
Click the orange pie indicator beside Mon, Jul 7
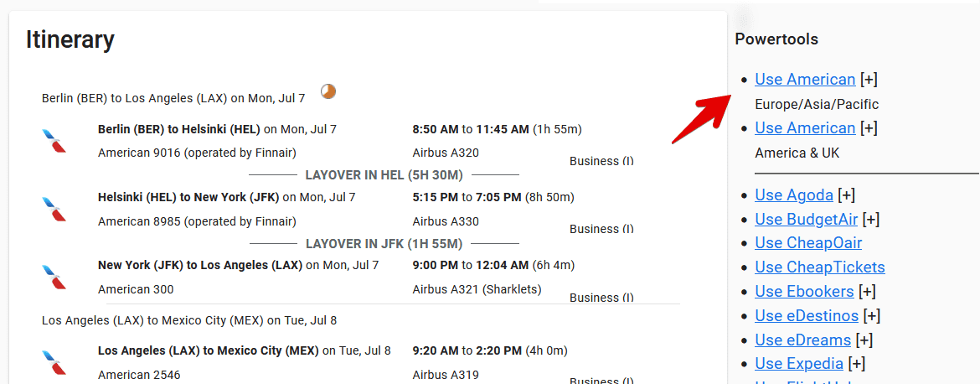coord(328,91)
